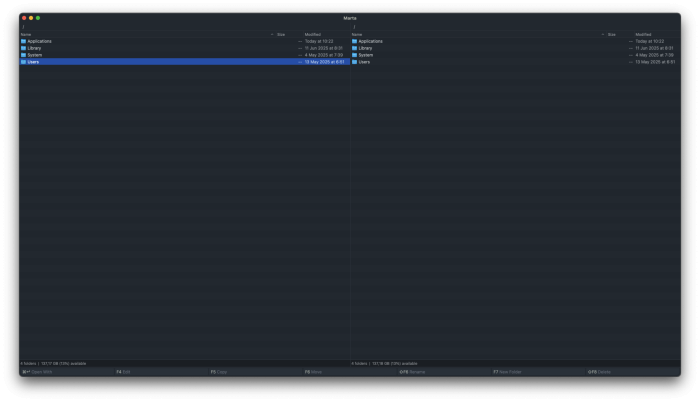
Task: Click the Open With button in bottom bar
Action: pos(40,372)
